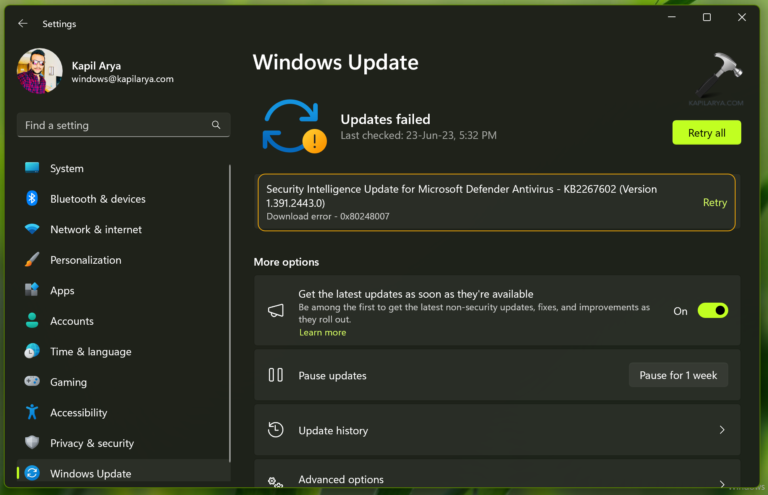This screenshot has height=495, width=768.
Task: Open the Gaming controller icon
Action: [x=32, y=381]
